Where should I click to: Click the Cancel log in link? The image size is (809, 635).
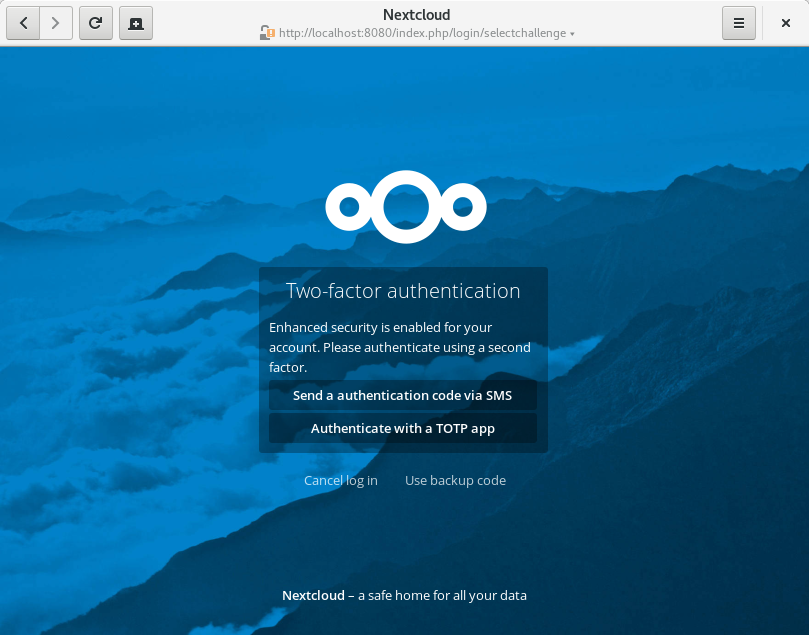coord(341,480)
